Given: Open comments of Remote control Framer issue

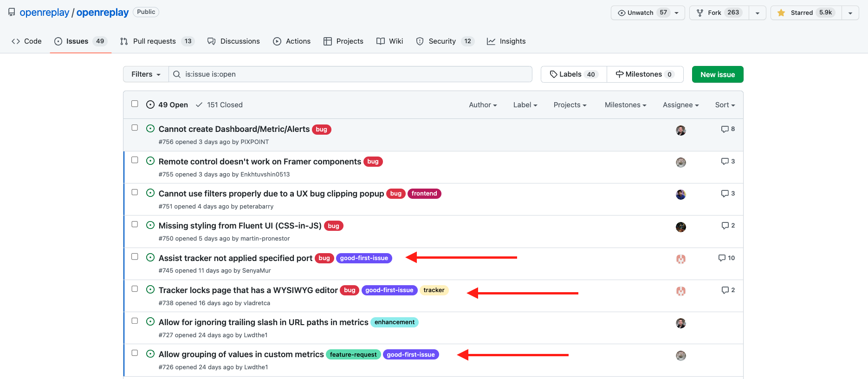Looking at the screenshot, I should click(x=728, y=161).
